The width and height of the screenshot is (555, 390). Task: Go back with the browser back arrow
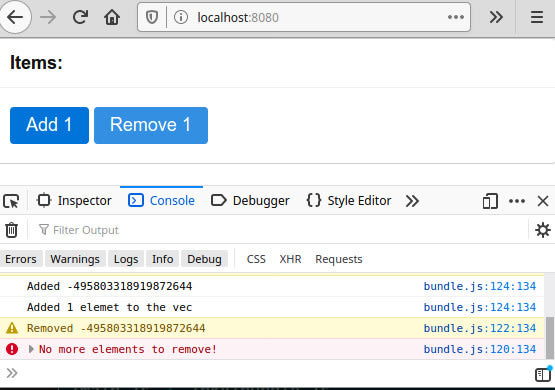[x=15, y=17]
